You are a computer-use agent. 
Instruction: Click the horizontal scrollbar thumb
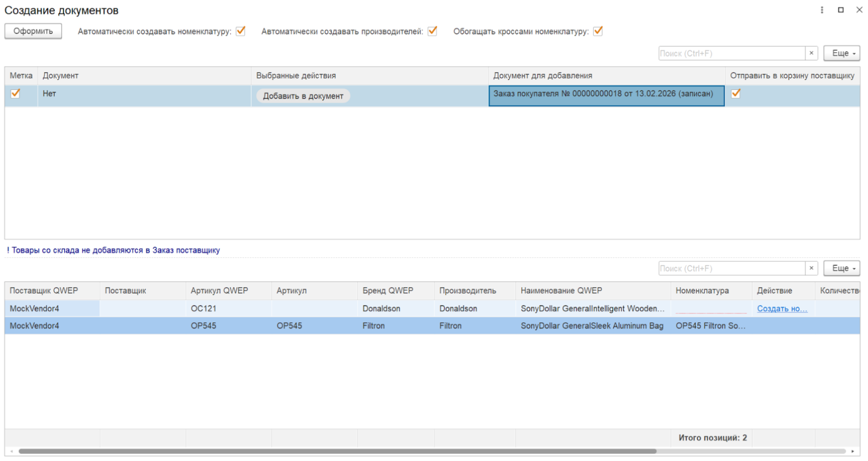pyautogui.click(x=337, y=451)
